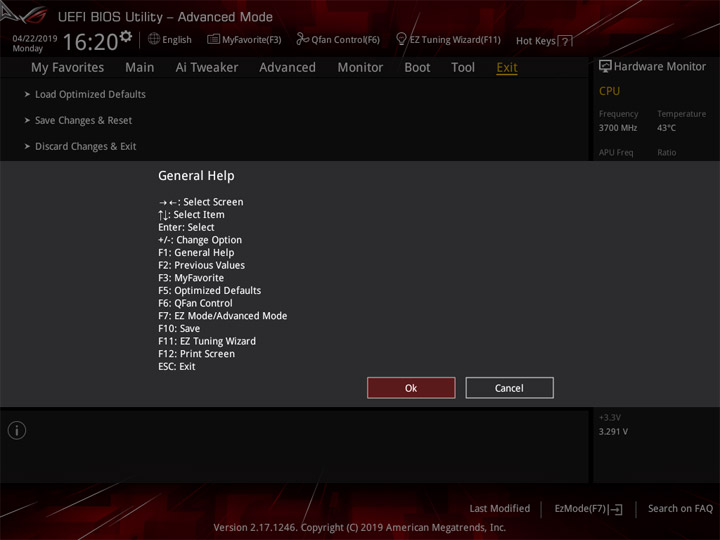The width and height of the screenshot is (720, 540).
Task: Click the '+/-: Change Option' line
Action: (x=200, y=240)
